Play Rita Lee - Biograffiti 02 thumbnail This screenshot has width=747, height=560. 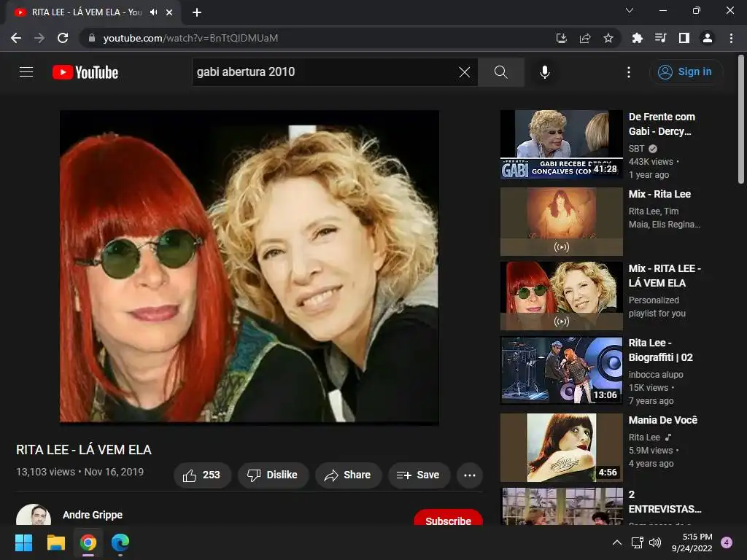click(561, 370)
